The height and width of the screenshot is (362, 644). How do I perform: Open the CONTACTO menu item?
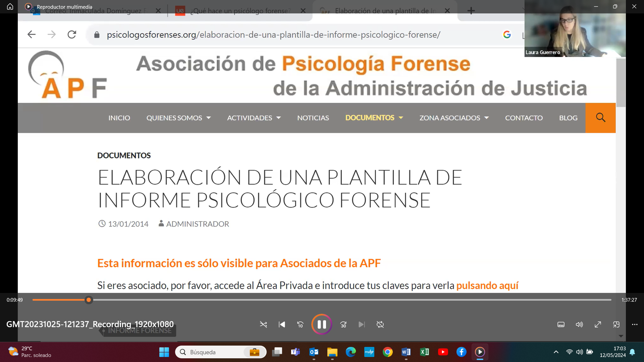(x=524, y=118)
